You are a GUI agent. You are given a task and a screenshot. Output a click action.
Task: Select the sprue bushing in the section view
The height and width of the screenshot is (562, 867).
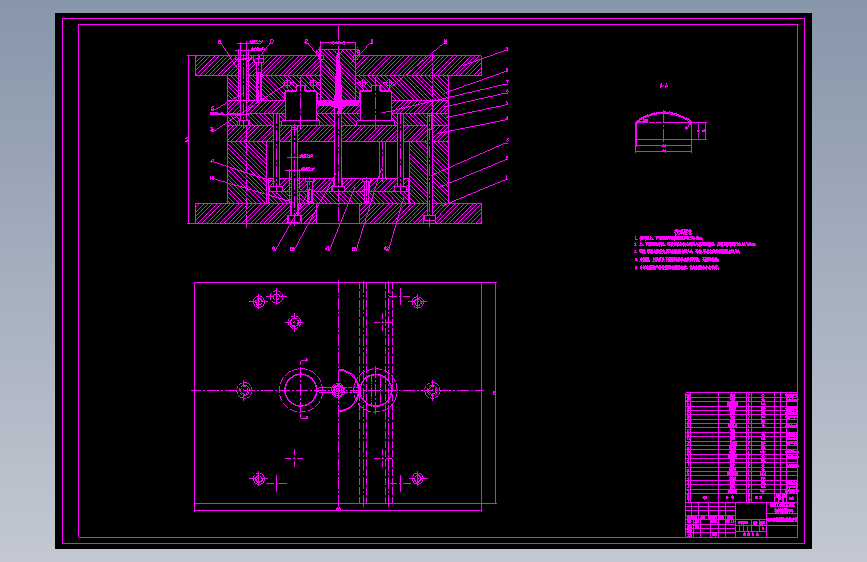point(338,75)
